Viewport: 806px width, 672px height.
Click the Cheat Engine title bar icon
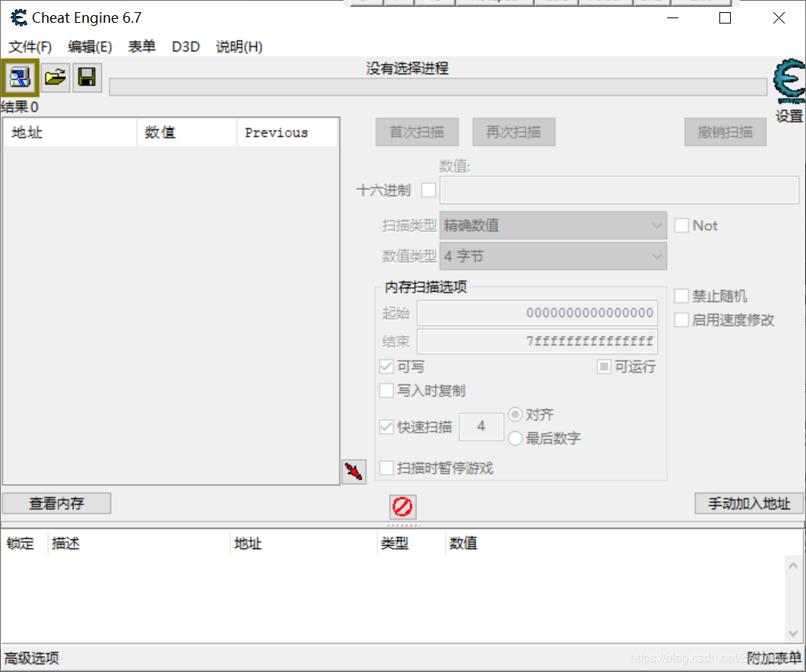[x=19, y=18]
